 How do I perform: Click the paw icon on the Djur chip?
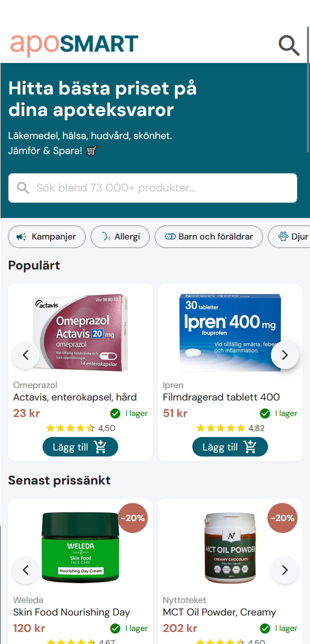point(283,236)
